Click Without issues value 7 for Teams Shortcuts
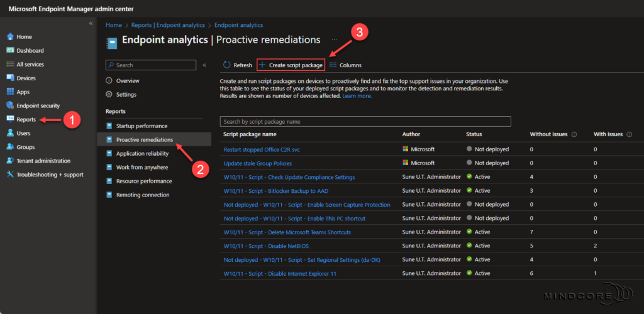The width and height of the screenshot is (644, 314). tap(531, 232)
